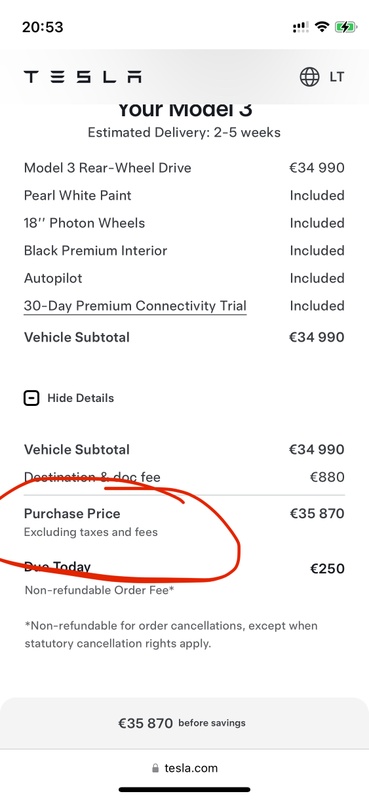Image resolution: width=369 pixels, height=800 pixels.
Task: Select the Purchase Price row
Action: tap(184, 521)
